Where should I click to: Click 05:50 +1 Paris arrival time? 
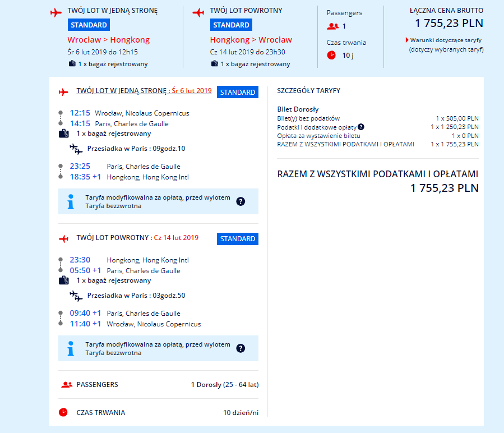[85, 270]
